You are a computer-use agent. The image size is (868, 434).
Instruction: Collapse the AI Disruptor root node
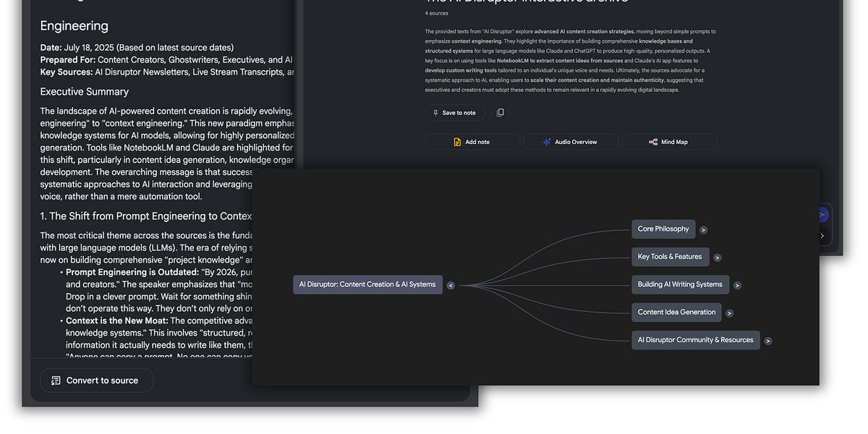click(450, 286)
